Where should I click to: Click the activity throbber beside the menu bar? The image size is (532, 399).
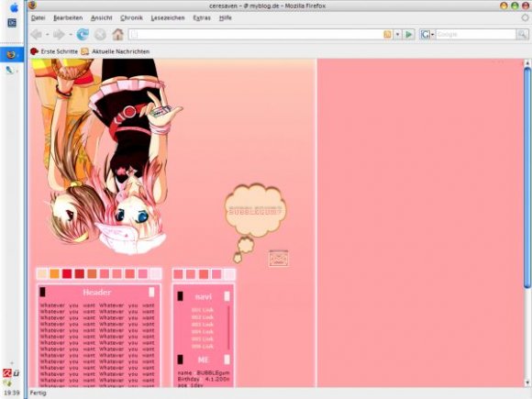pos(525,17)
